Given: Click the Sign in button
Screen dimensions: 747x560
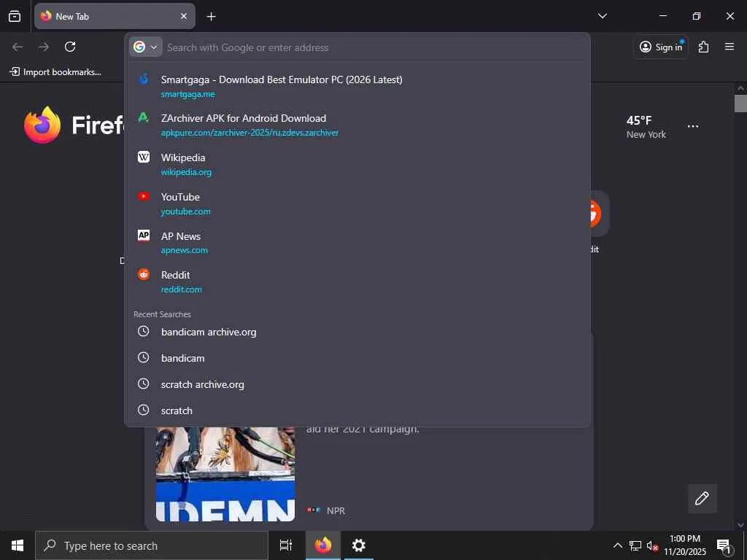Looking at the screenshot, I should [661, 47].
